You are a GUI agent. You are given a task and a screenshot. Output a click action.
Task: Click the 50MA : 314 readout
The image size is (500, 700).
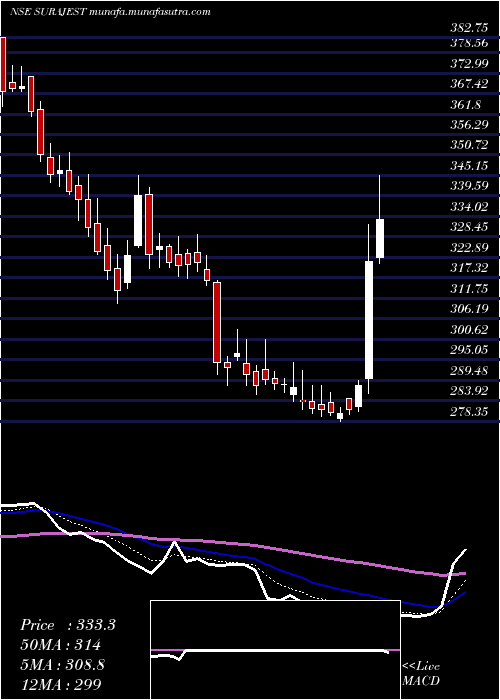point(61,645)
